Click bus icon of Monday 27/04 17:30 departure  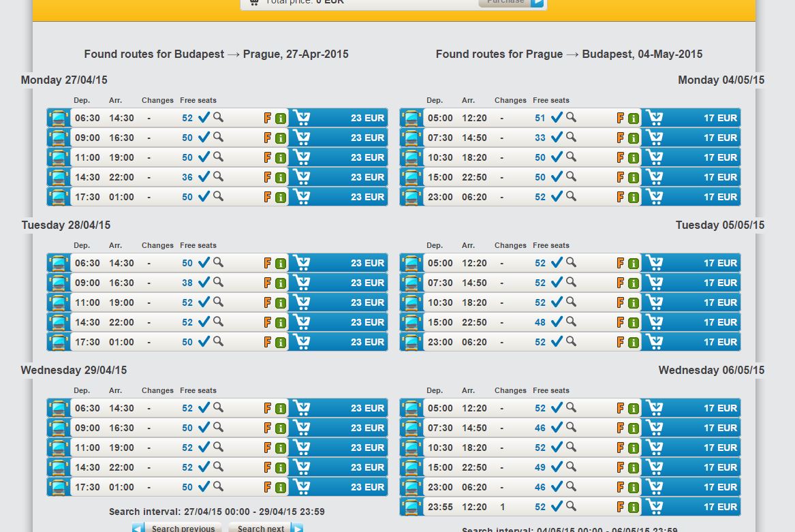coord(59,197)
